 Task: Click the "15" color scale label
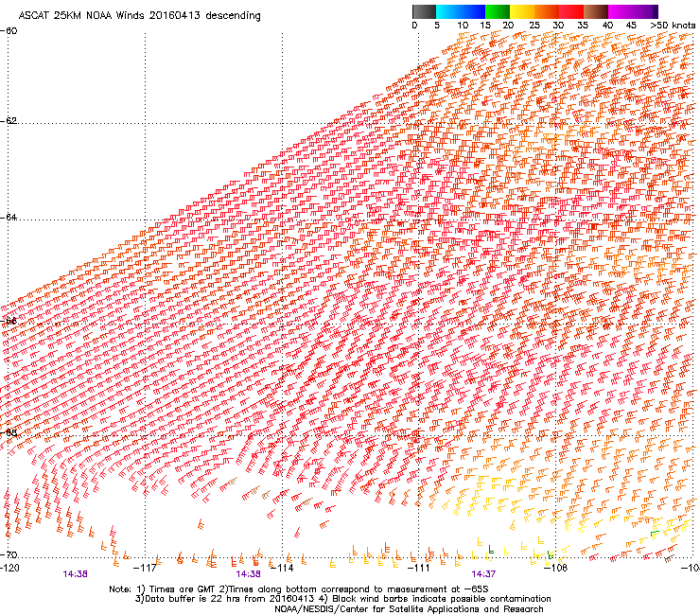pos(485,26)
